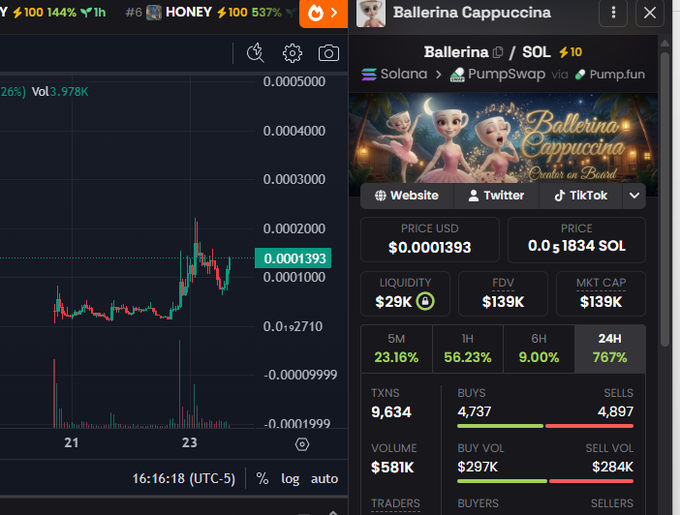Click the Pump.fun pill icon
This screenshot has height=515, width=680.
(580, 75)
